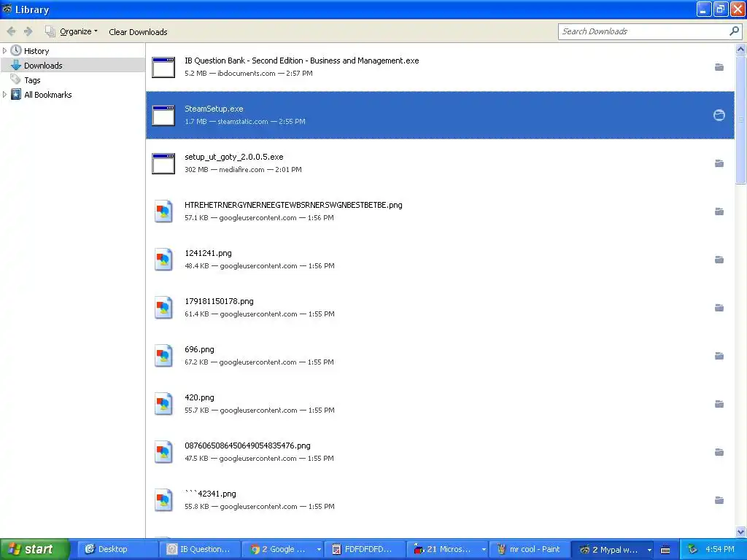Select the SteamSetup.exe filename
The height and width of the screenshot is (560, 747).
coord(214,109)
